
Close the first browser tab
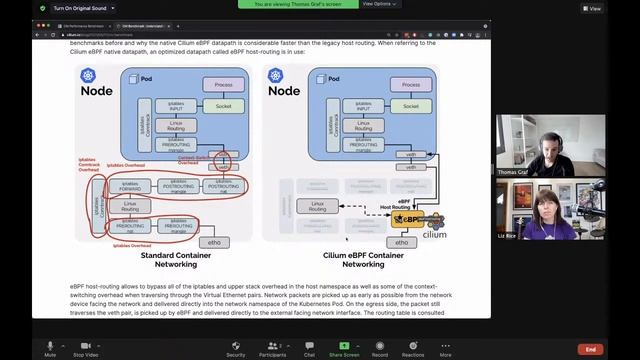click(110, 26)
